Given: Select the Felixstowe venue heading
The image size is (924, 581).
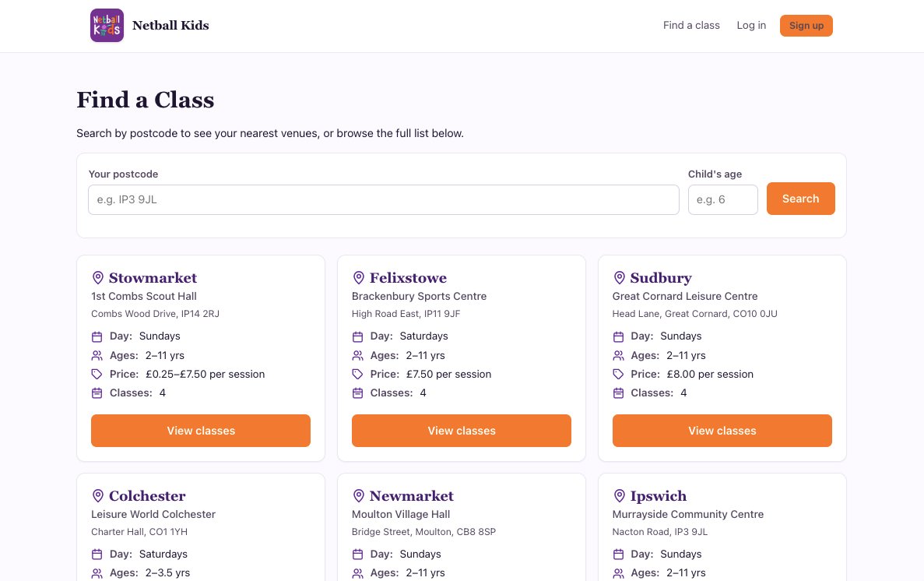Looking at the screenshot, I should tap(408, 278).
